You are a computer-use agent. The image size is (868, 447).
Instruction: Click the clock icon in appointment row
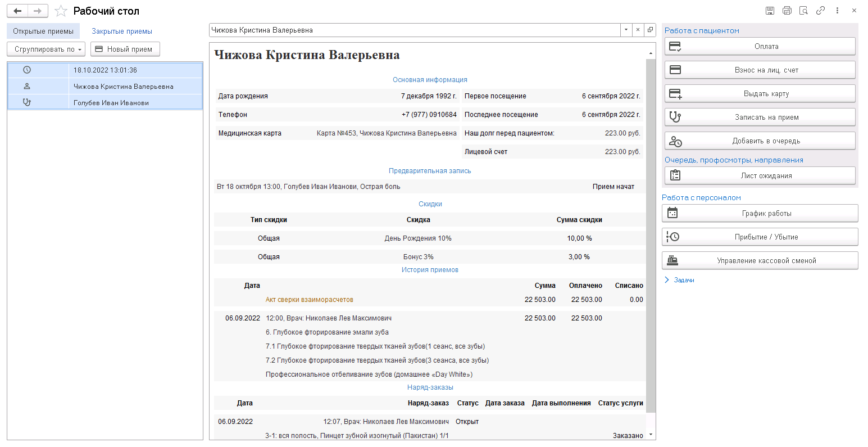pos(27,70)
